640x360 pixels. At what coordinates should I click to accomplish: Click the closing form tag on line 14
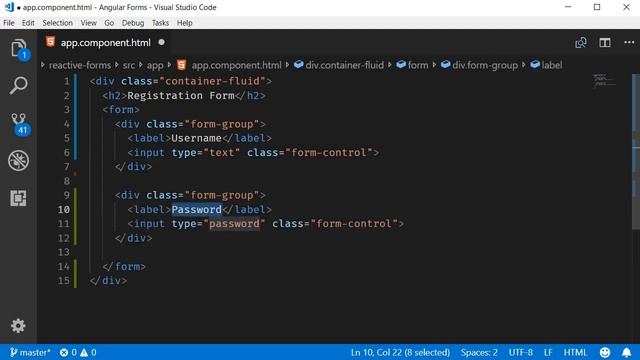click(x=124, y=267)
